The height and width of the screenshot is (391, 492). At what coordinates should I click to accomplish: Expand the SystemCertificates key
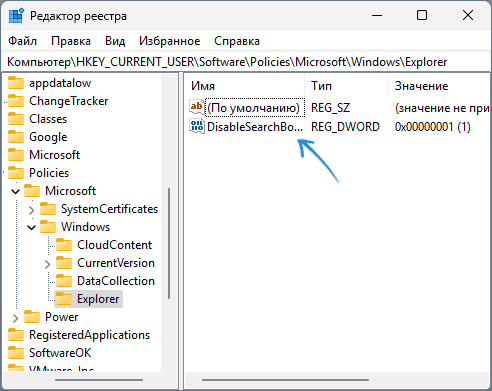[x=31, y=210]
